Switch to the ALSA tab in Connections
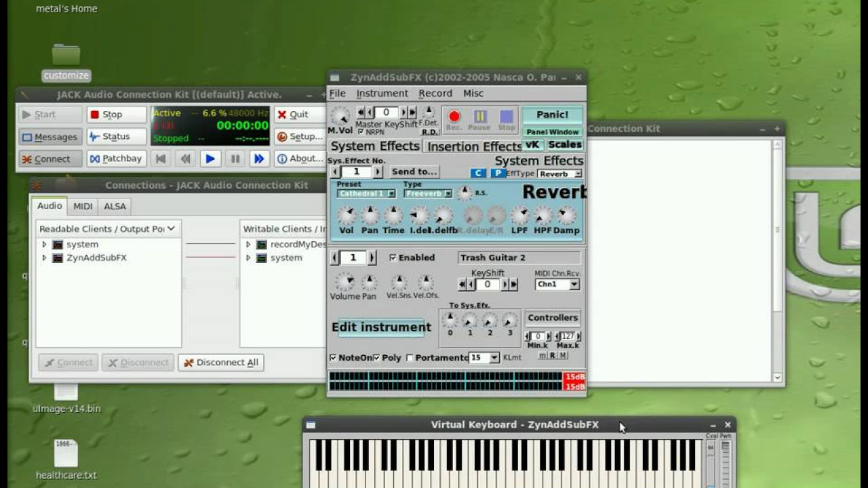The width and height of the screenshot is (868, 488). pos(115,206)
